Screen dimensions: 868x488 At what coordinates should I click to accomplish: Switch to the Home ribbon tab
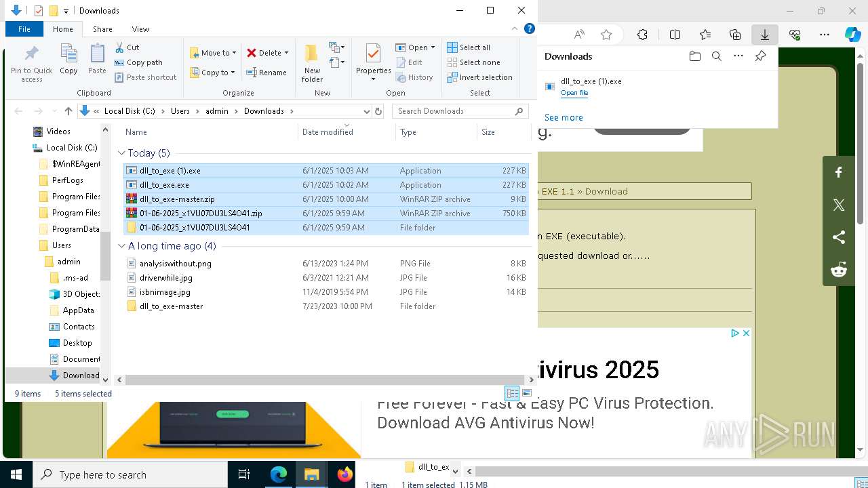click(63, 29)
